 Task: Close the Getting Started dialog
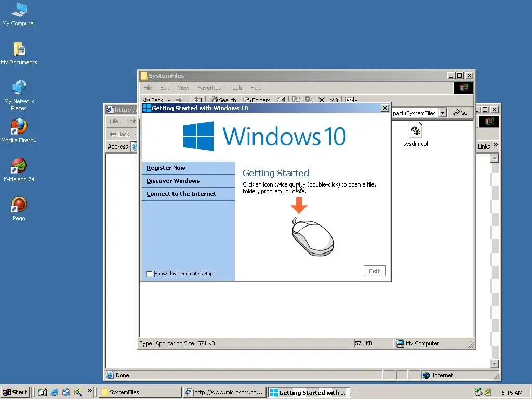click(x=385, y=108)
